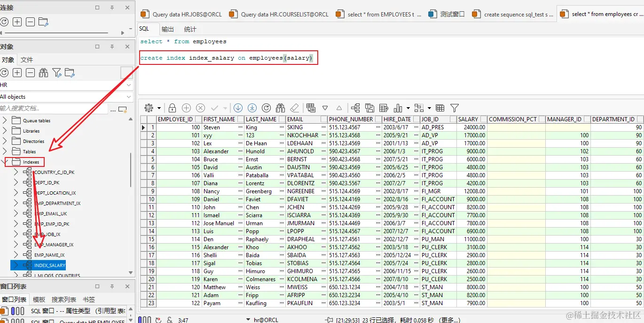Export query results table icon
This screenshot has width=644, height=323.
pyautogui.click(x=384, y=108)
